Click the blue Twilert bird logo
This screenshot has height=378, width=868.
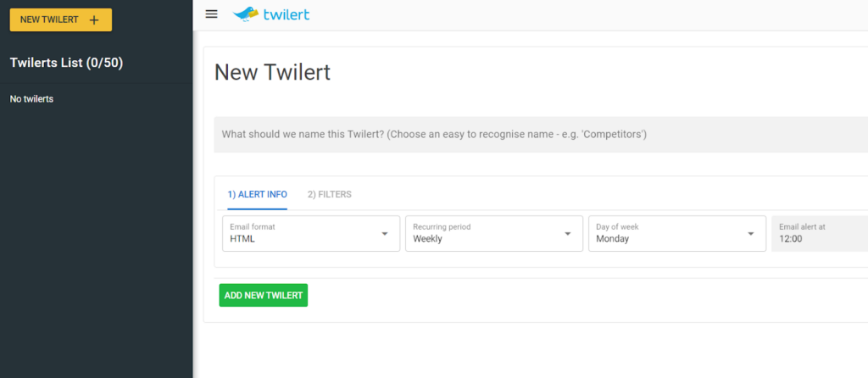pyautogui.click(x=246, y=14)
